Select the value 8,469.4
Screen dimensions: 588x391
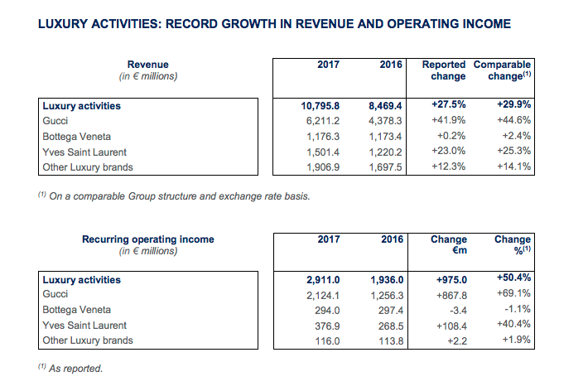click(385, 106)
